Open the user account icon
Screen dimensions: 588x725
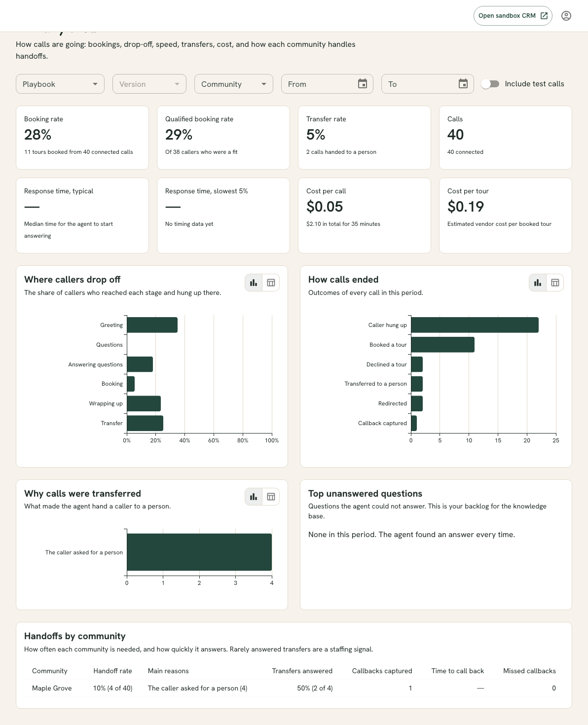(566, 16)
